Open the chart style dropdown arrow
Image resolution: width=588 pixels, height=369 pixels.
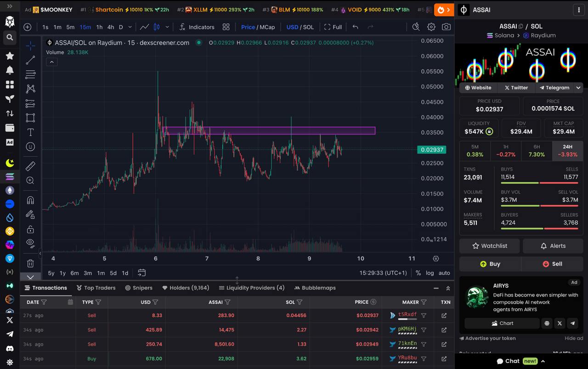click(167, 27)
